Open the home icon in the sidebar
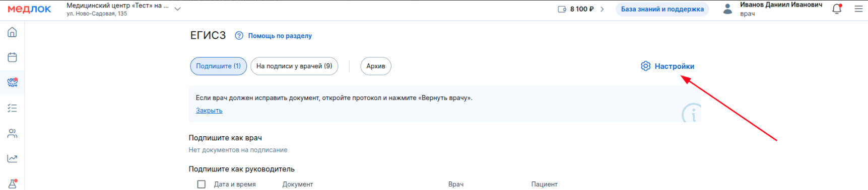The image size is (868, 190). coord(12,33)
